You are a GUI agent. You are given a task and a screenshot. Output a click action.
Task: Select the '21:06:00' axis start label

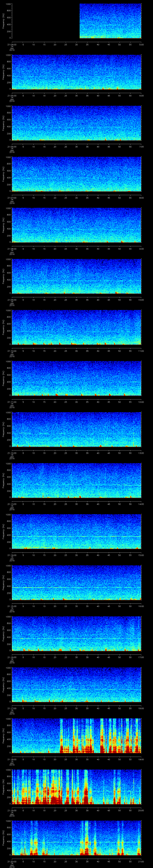[12, 147]
